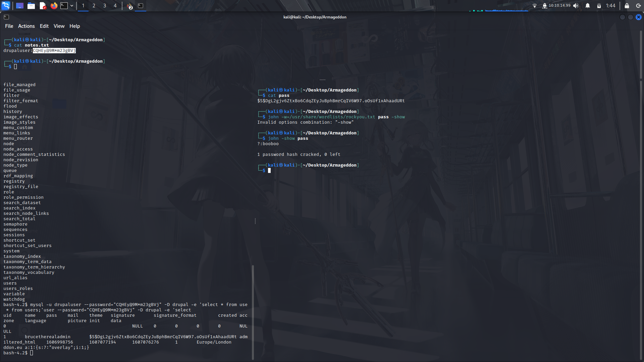This screenshot has width=644, height=362.
Task: Open the file manager from the taskbar
Action: pyautogui.click(x=31, y=5)
